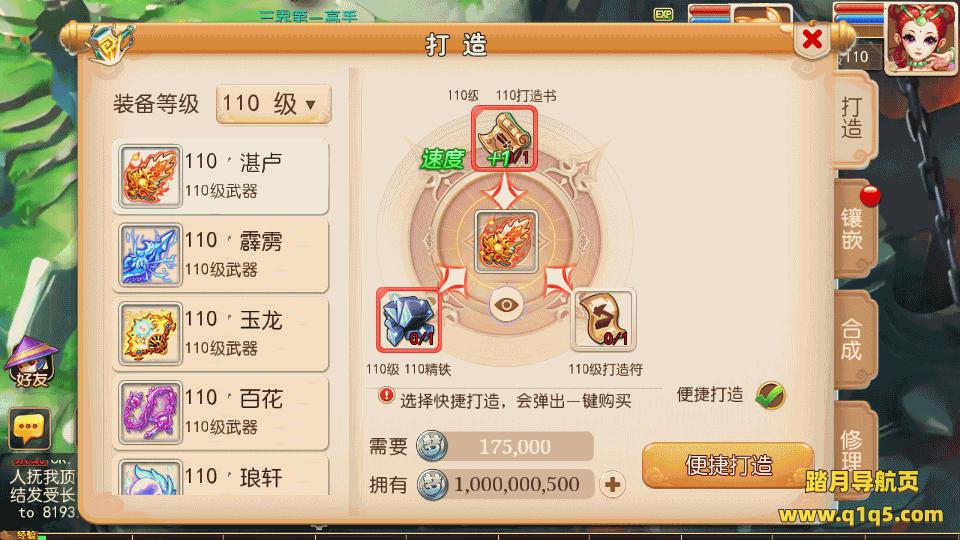960x540 pixels.
Task: Select the 110 霹雳 weapon entry
Action: coord(220,255)
